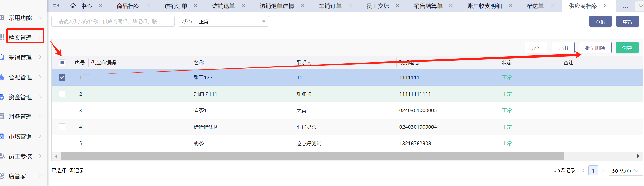Close the 配送单 tab with X icon

coord(552,6)
